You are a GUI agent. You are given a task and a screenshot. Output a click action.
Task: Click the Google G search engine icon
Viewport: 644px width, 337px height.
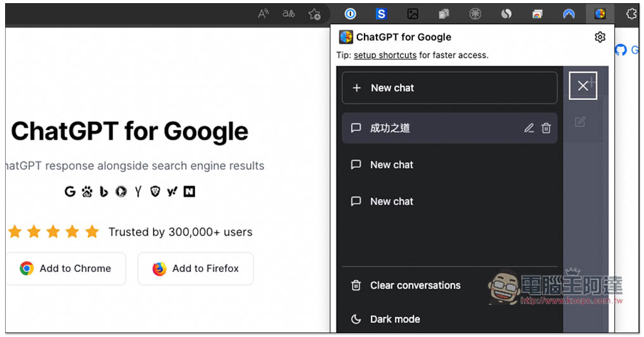tap(70, 191)
